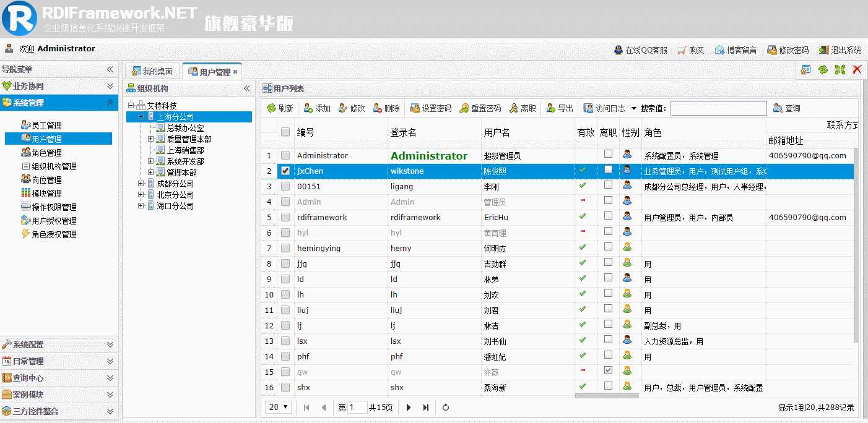Click the 购买 shopping cart link

[691, 50]
